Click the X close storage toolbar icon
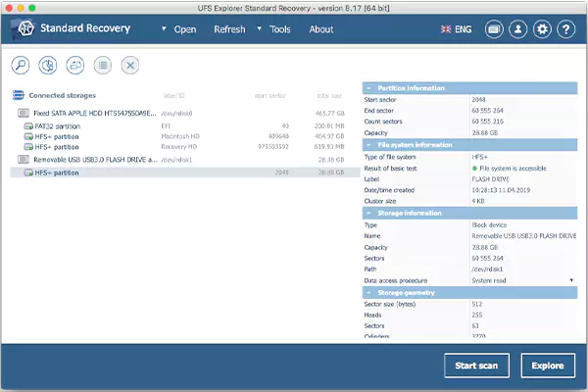The height and width of the screenshot is (392, 588). [130, 66]
